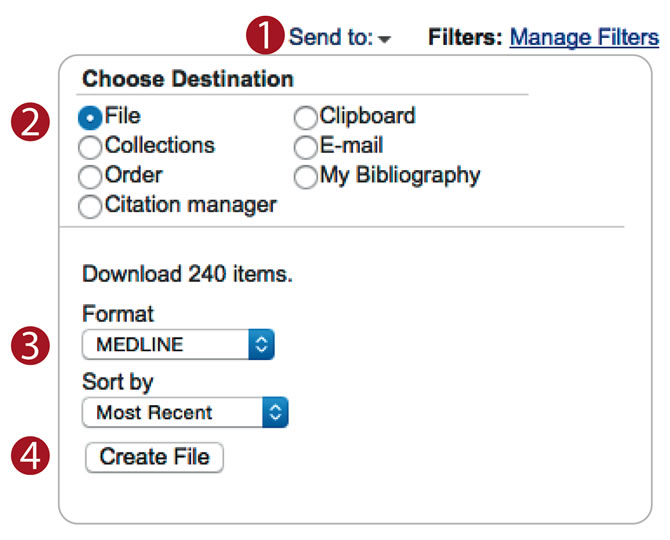Click the small arrow beside Send to
The height and width of the screenshot is (540, 670).
click(386, 39)
